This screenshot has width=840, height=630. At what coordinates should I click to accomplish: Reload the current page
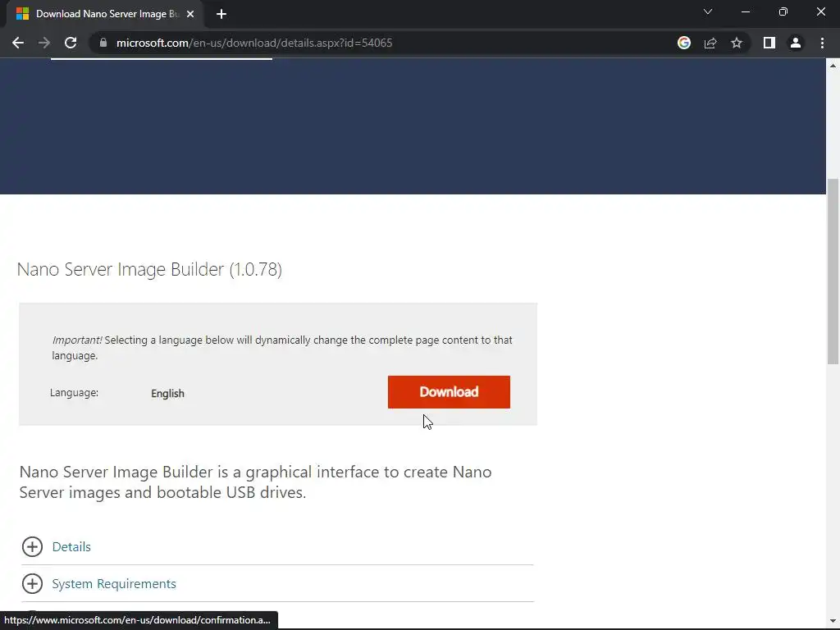point(71,43)
